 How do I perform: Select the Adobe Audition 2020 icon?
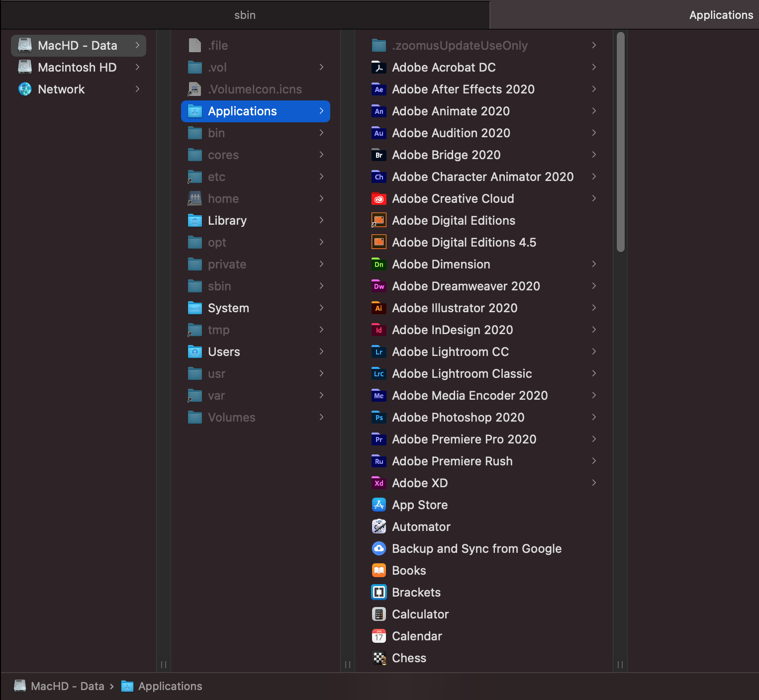[379, 133]
